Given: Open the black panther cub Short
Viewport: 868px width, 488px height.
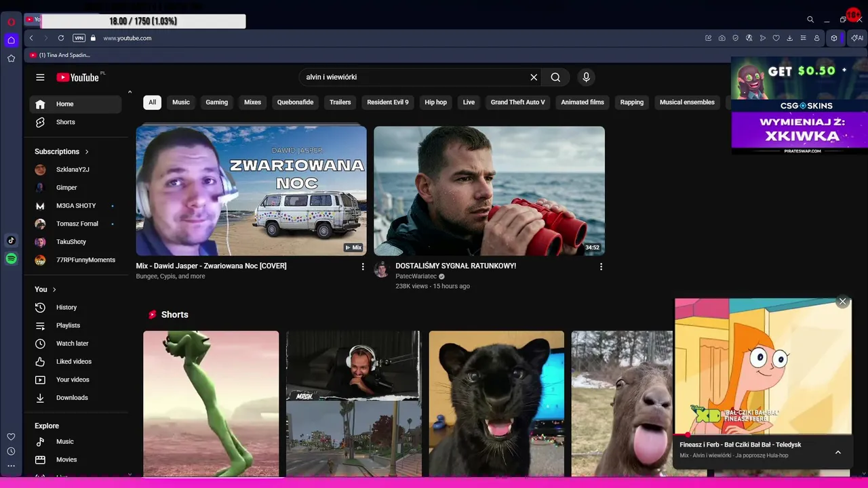Looking at the screenshot, I should tap(496, 404).
